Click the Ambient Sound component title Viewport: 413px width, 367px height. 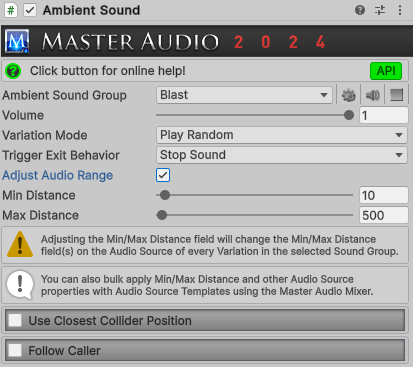tap(91, 10)
